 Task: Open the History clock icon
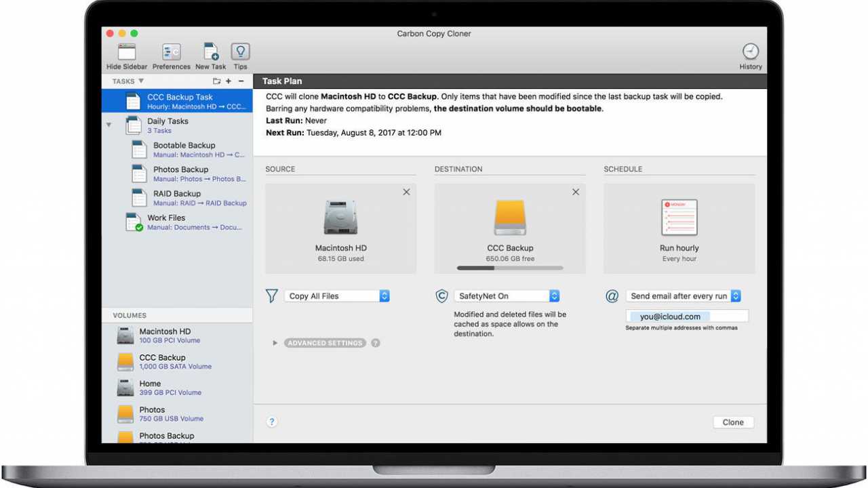[x=751, y=52]
